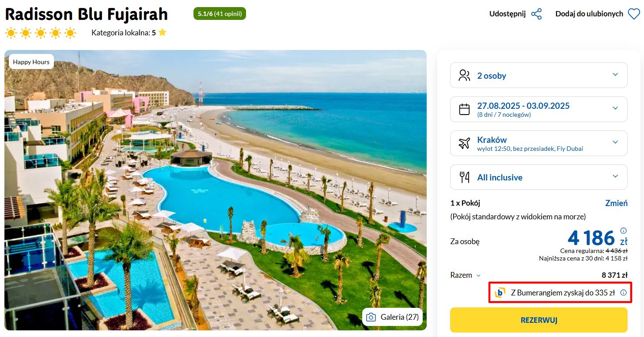
Task: Click the camera icon in Galeria button
Action: [x=371, y=317]
